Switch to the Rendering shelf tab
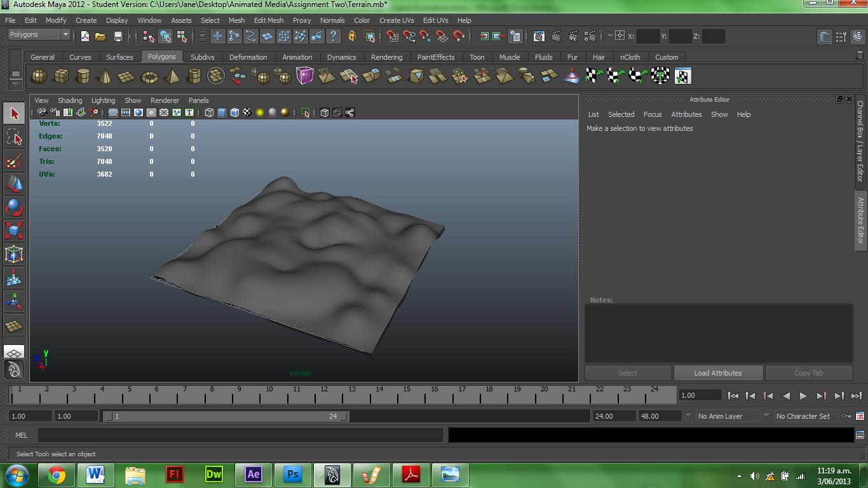The image size is (868, 488). coord(386,57)
